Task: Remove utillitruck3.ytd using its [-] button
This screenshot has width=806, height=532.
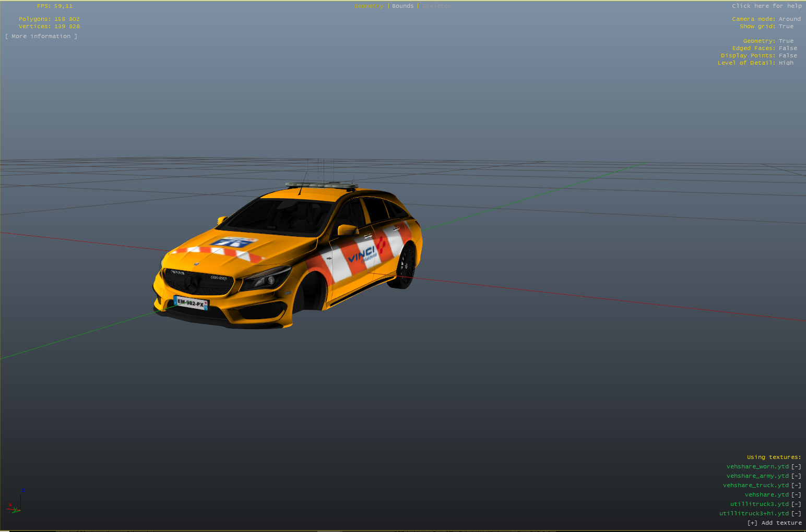Action: pos(796,504)
